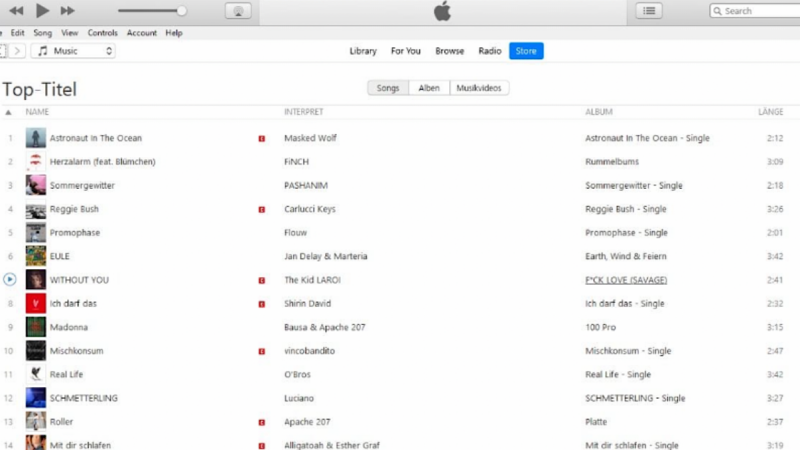800x450 pixels.
Task: Click the WITHOUT YOU album artwork
Action: 36,280
